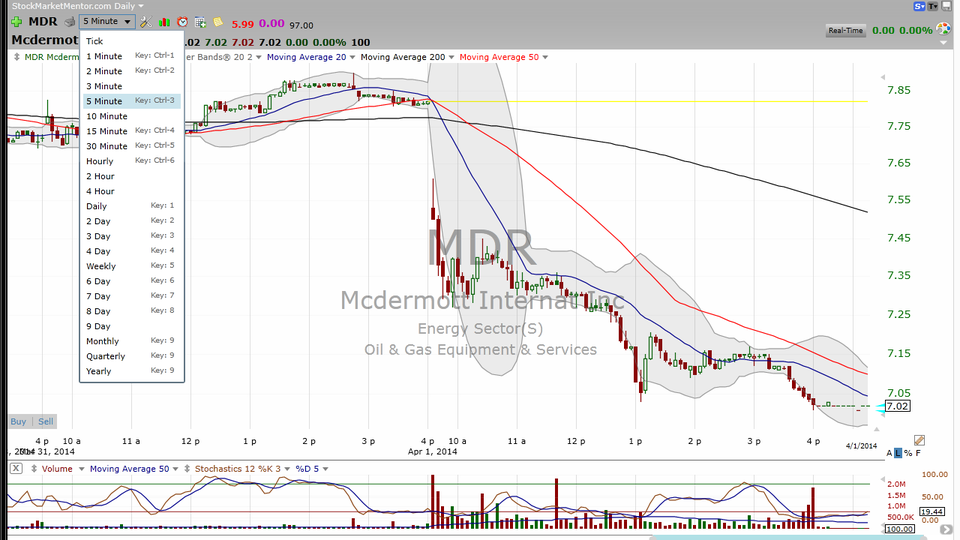The image size is (960, 540).
Task: Choose 4 Day timeframe
Action: 132,251
